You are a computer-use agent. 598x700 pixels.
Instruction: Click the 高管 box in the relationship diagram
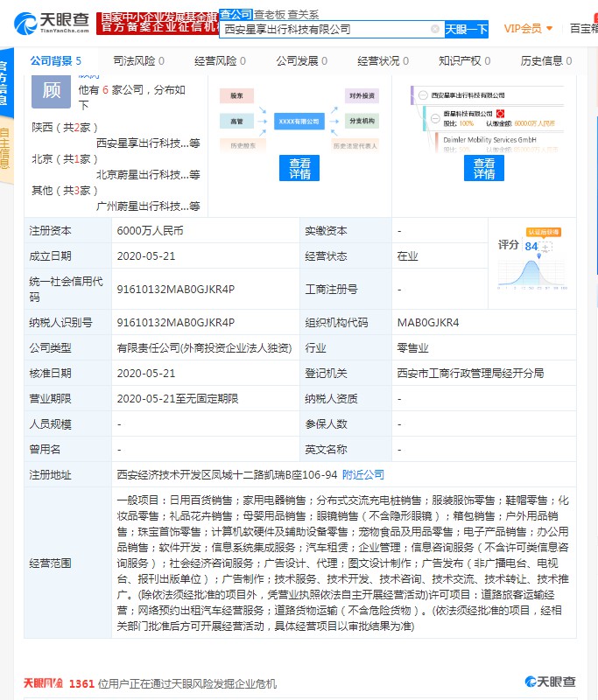tap(236, 121)
